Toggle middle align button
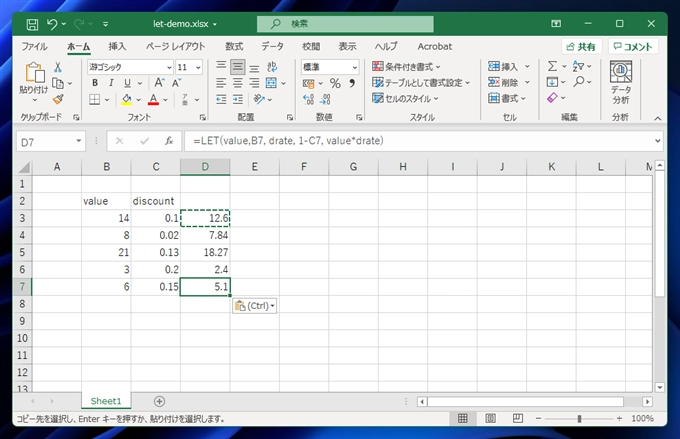The height and width of the screenshot is (439, 680). [x=238, y=66]
